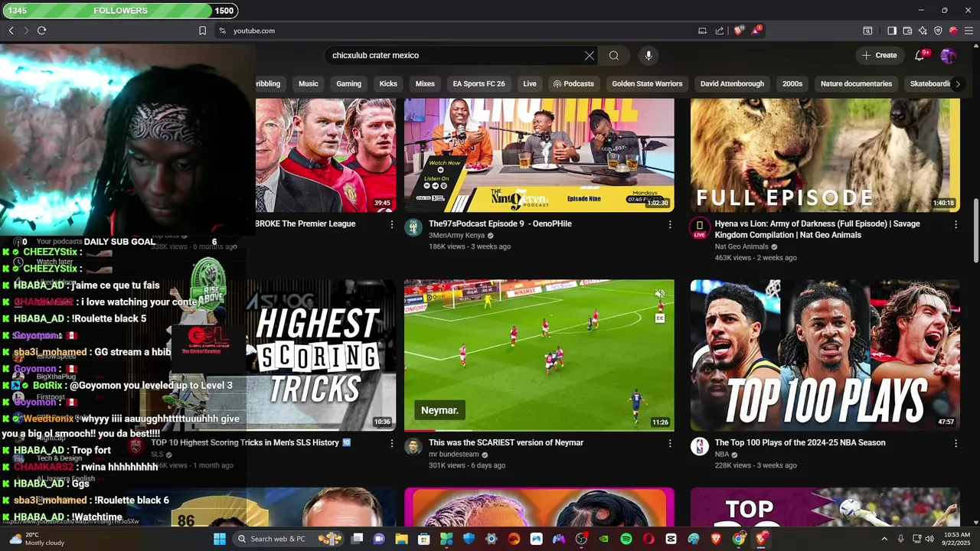This screenshot has width=980, height=551.
Task: Open the Highest Scoring Tricks thumbnail
Action: tap(322, 355)
